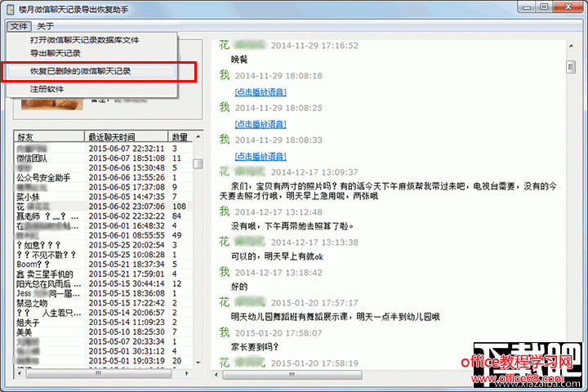Image resolution: width=588 pixels, height=392 pixels.
Task: Sort by 数量 column header
Action: pyautogui.click(x=180, y=137)
